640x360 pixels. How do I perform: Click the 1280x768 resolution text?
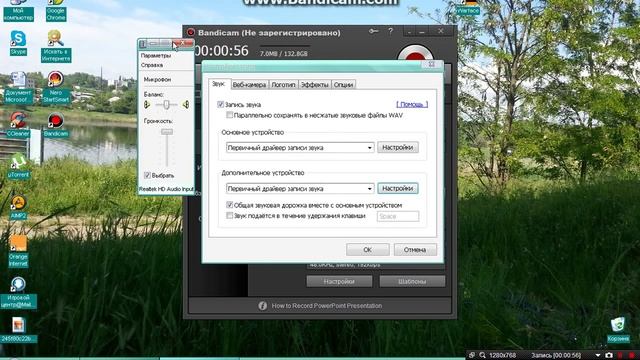point(503,356)
